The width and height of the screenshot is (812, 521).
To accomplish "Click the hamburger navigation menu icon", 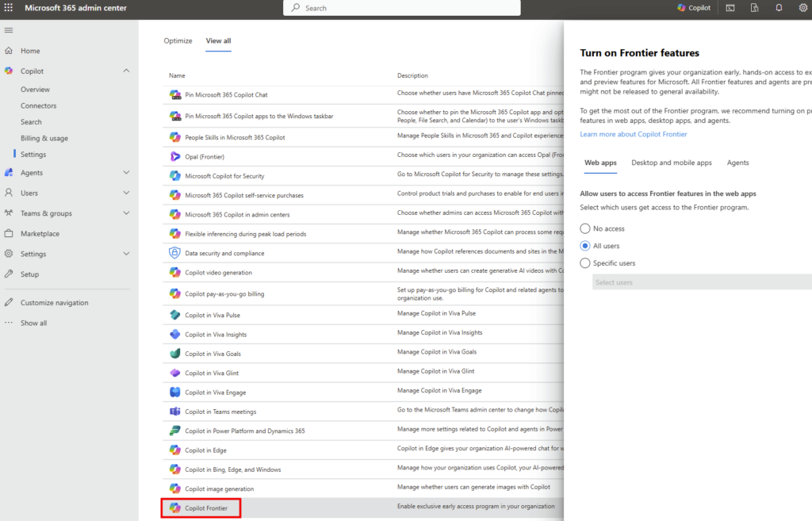I will 9,30.
